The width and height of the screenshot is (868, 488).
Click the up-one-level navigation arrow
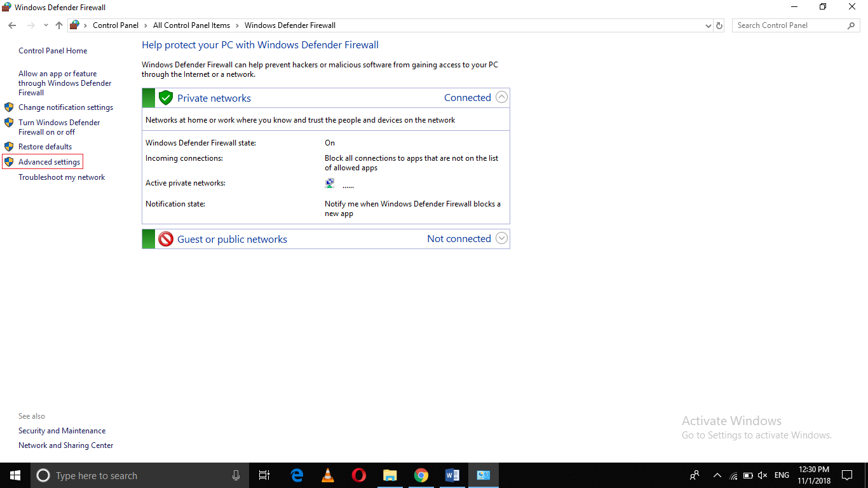pos(58,25)
